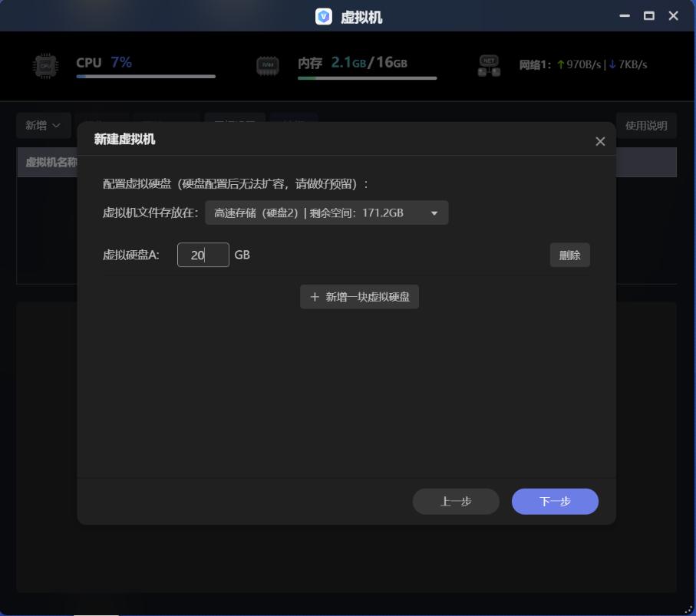Image resolution: width=696 pixels, height=616 pixels.
Task: Open the 新增 dropdown menu
Action: tap(43, 125)
